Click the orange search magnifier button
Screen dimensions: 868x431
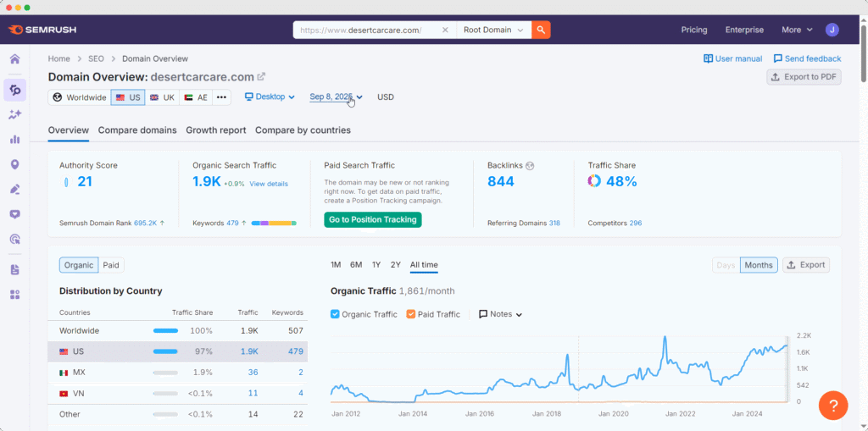(541, 30)
